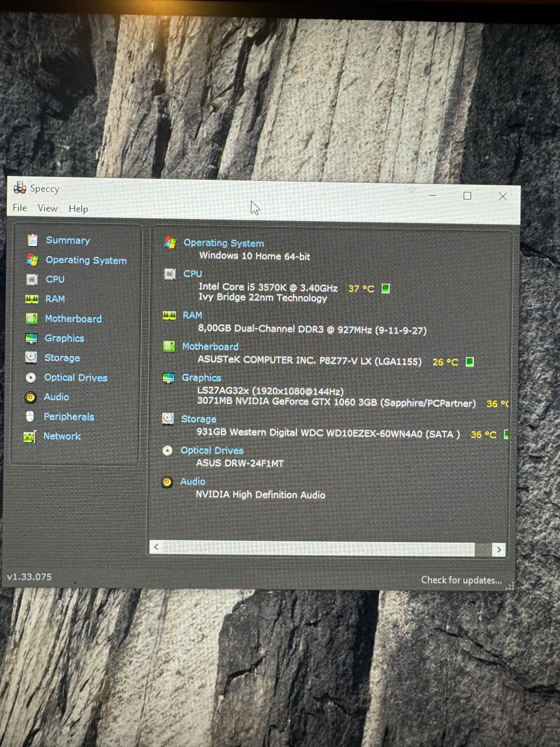The height and width of the screenshot is (747, 560).
Task: Open the RAM heading link in summary
Action: click(192, 315)
